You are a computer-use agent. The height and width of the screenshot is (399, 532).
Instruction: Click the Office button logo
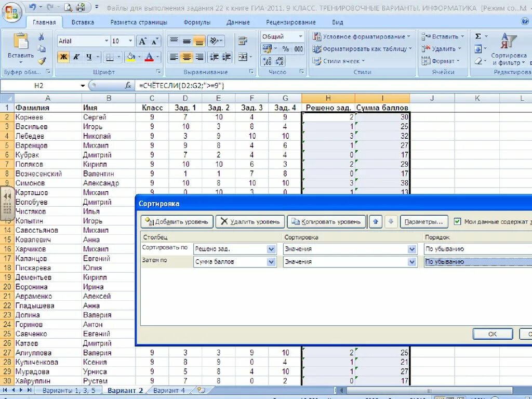[11, 12]
